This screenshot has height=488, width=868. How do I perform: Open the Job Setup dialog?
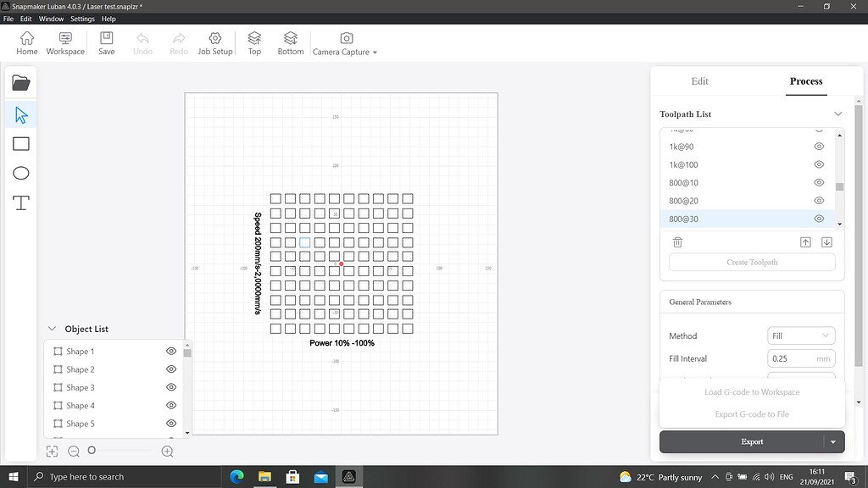pos(214,41)
